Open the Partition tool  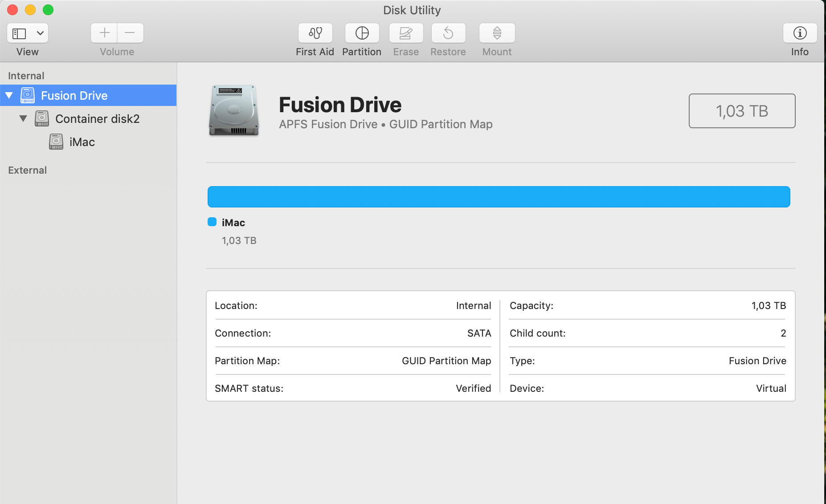pyautogui.click(x=362, y=33)
